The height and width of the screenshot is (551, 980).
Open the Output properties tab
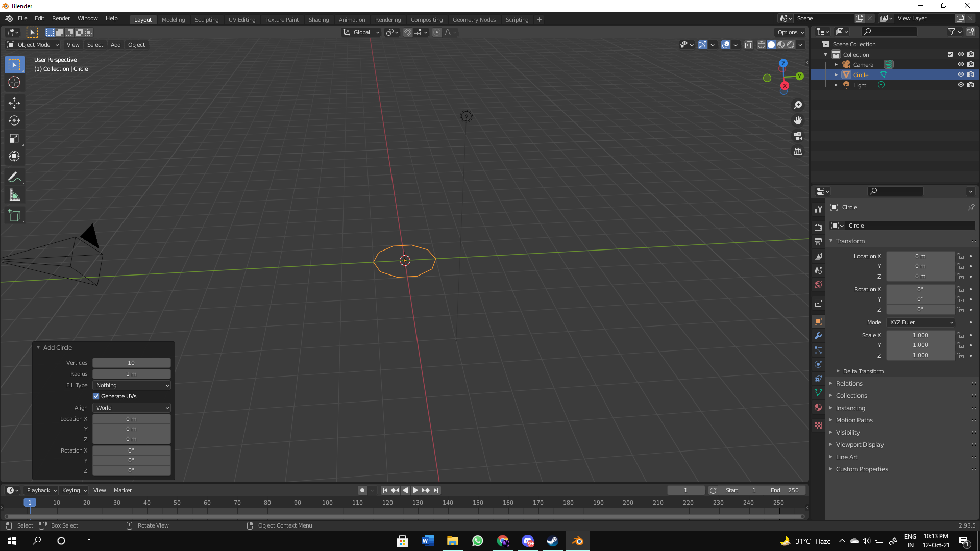tap(818, 241)
